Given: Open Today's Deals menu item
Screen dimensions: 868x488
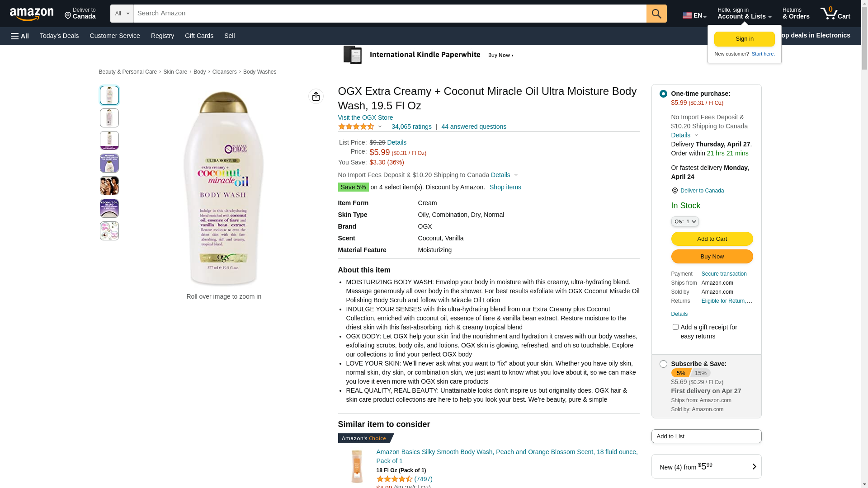Looking at the screenshot, I should pos(59,36).
